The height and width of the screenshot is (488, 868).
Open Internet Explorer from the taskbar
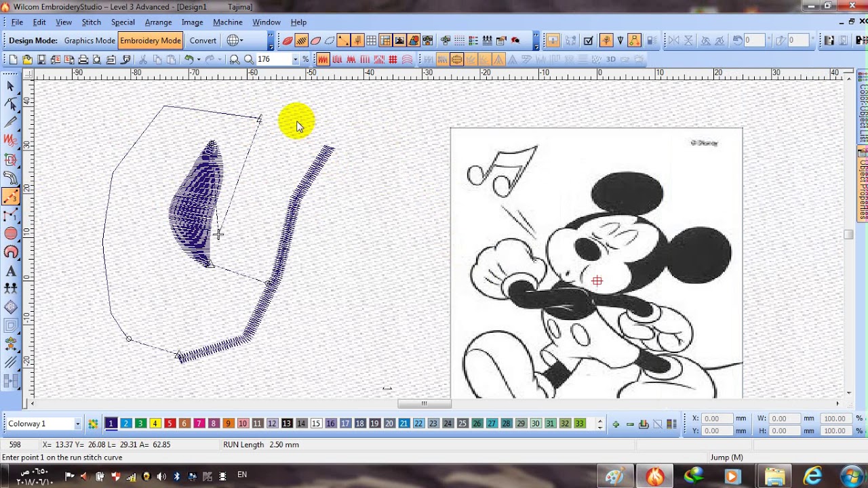(812, 476)
